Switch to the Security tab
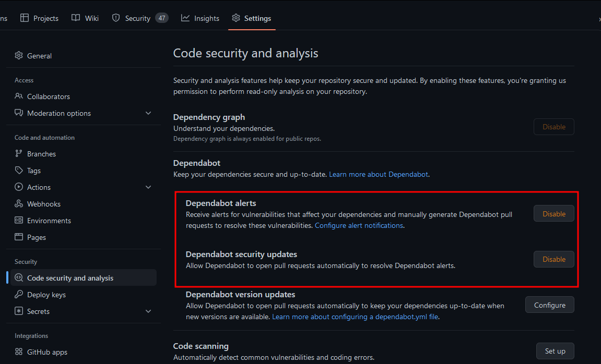 tap(140, 18)
